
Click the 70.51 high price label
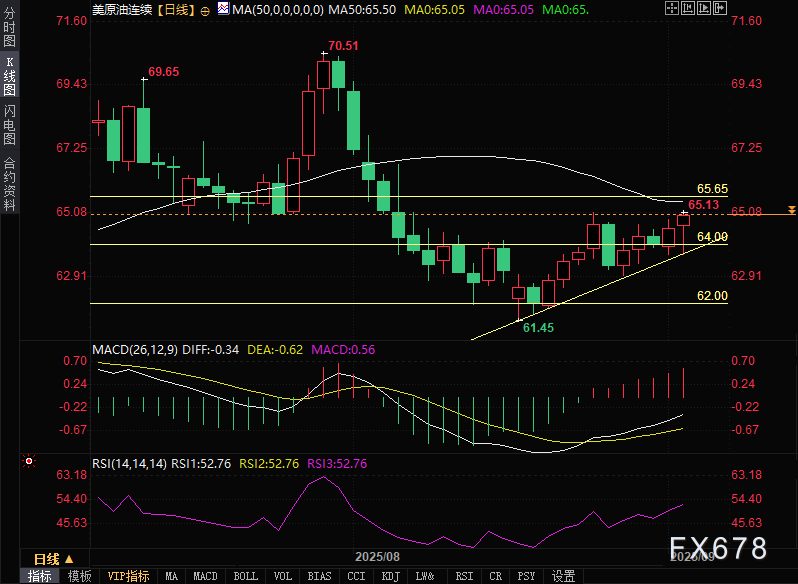[x=343, y=46]
